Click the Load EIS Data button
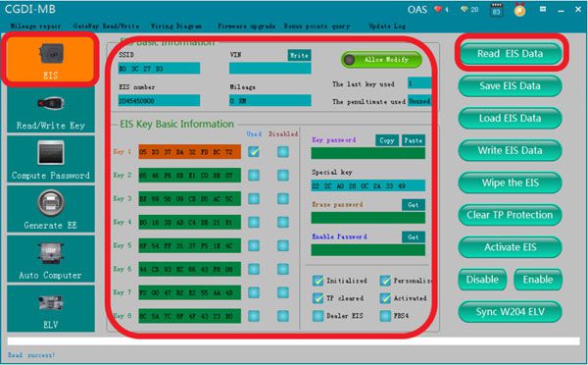This screenshot has height=365, width=588. coord(510,119)
